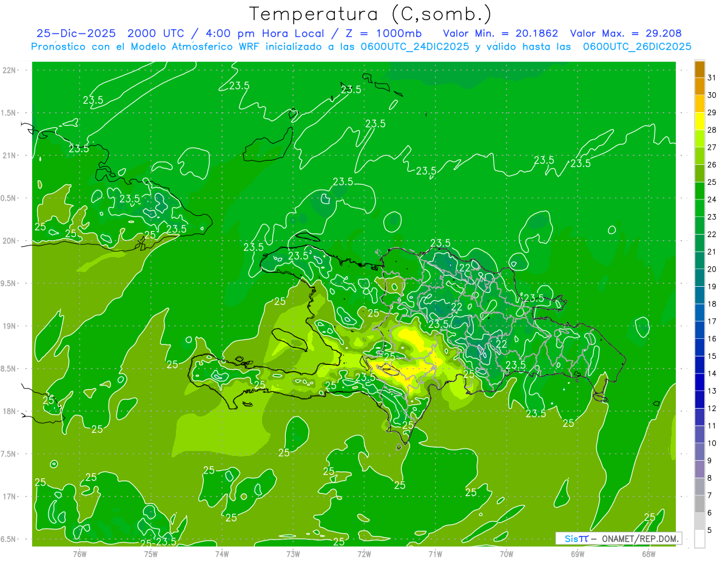
Task: Click the legend value 28
Action: (712, 130)
